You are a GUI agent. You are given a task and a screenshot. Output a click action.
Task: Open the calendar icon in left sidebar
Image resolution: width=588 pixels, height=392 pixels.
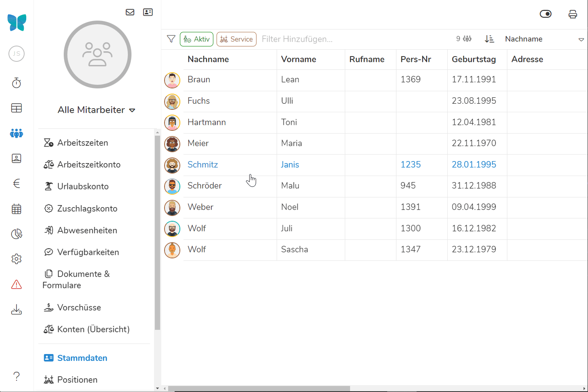coord(17,209)
